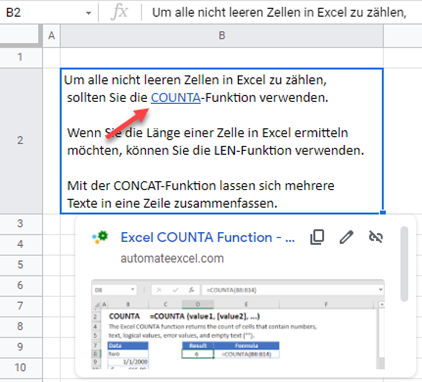Click the select-all corner box

[21, 35]
